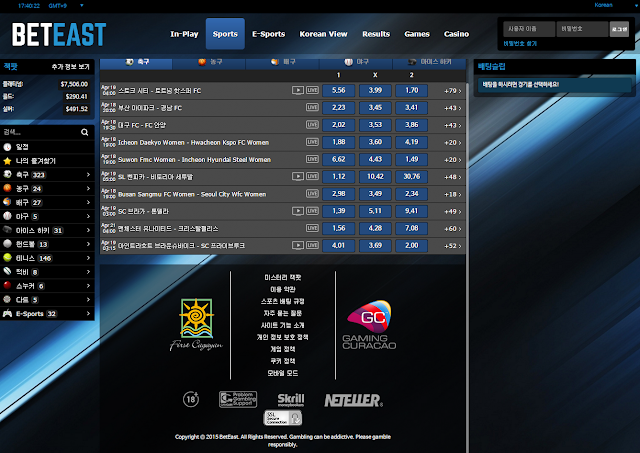Click the BetEast logo

[59, 34]
